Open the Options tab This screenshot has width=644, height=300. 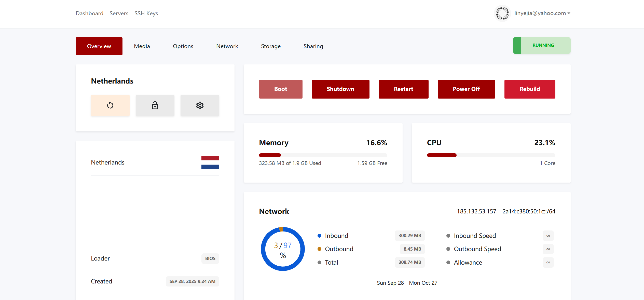click(183, 46)
